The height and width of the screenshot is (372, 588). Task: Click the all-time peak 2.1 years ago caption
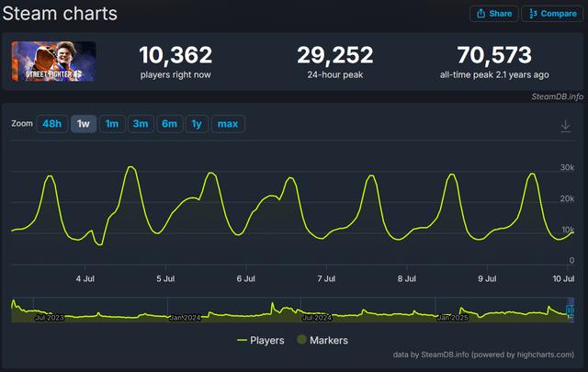pos(494,75)
